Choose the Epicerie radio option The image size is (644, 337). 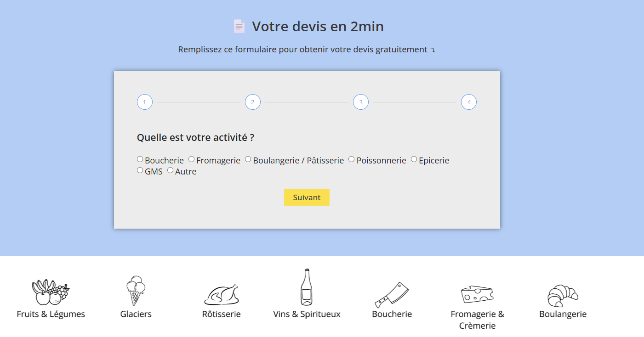point(414,159)
